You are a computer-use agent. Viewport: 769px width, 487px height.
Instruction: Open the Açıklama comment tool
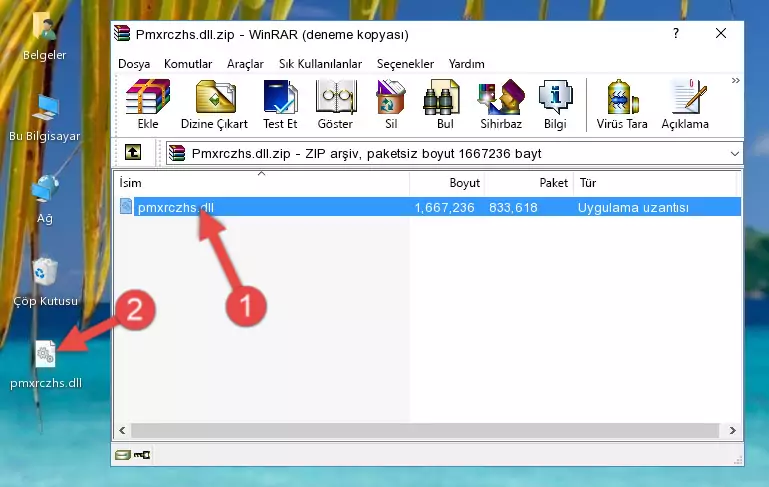(685, 104)
